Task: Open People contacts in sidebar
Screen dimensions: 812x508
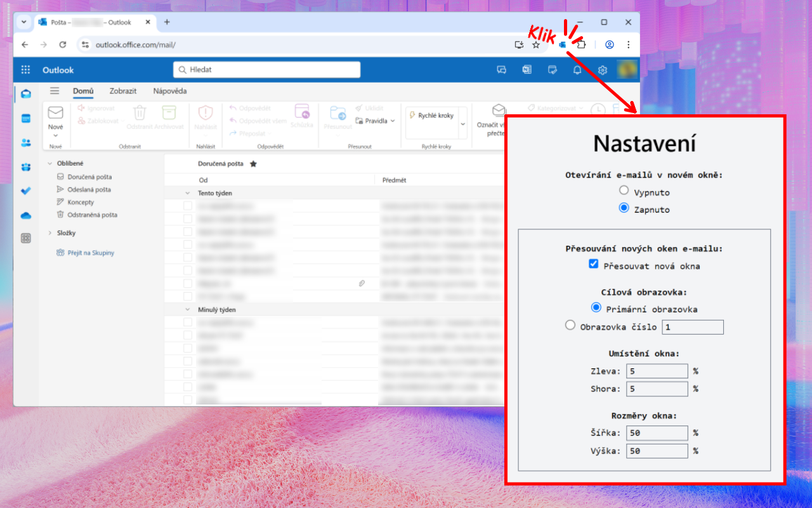Action: 26,143
